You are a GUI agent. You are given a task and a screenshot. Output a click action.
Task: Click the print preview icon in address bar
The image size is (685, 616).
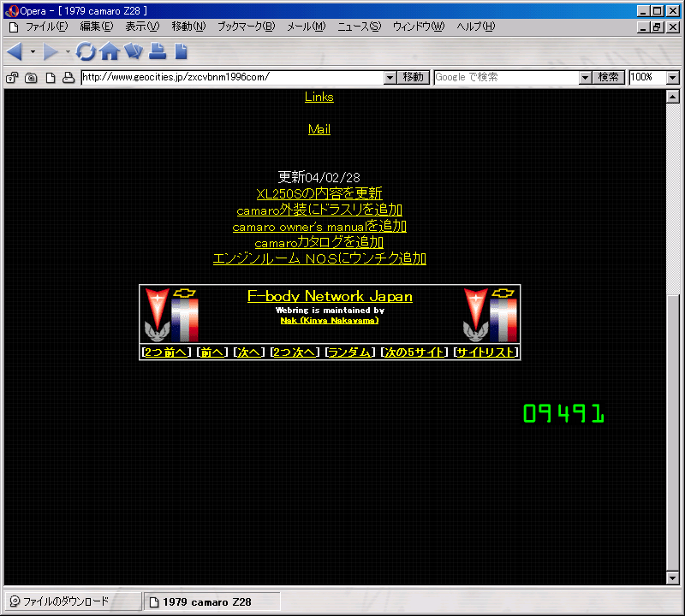[68, 78]
